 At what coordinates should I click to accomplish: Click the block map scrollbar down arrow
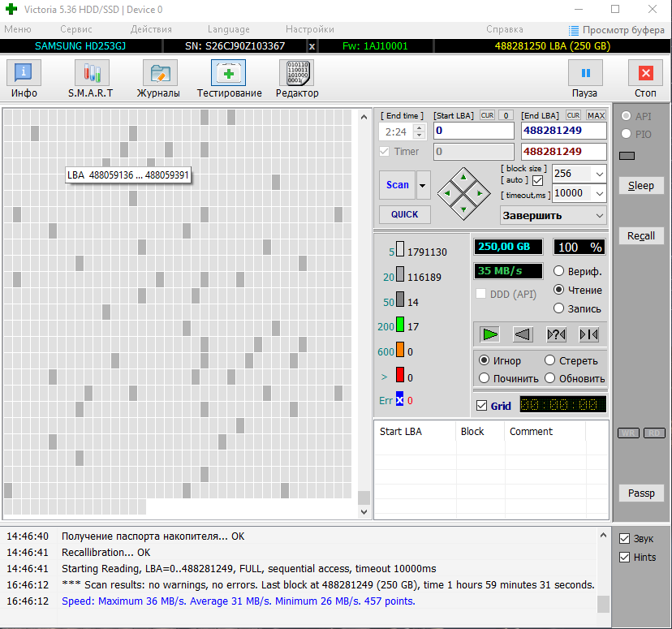tap(364, 511)
